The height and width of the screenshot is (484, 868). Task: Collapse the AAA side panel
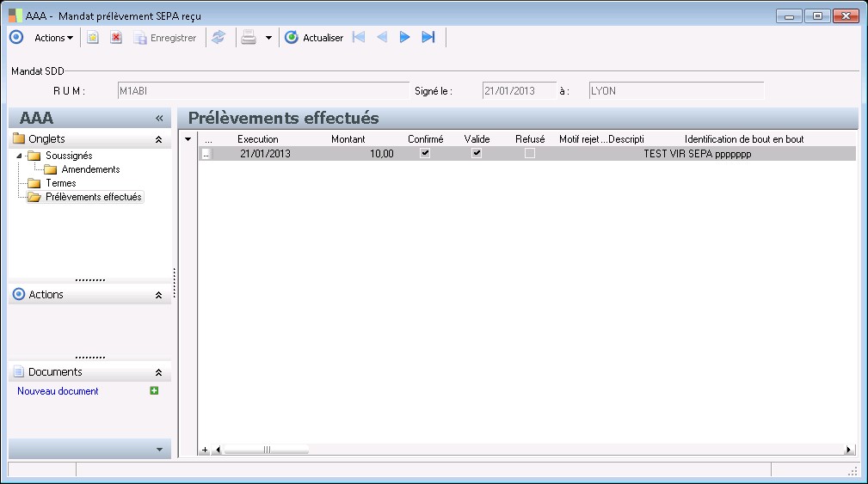159,118
